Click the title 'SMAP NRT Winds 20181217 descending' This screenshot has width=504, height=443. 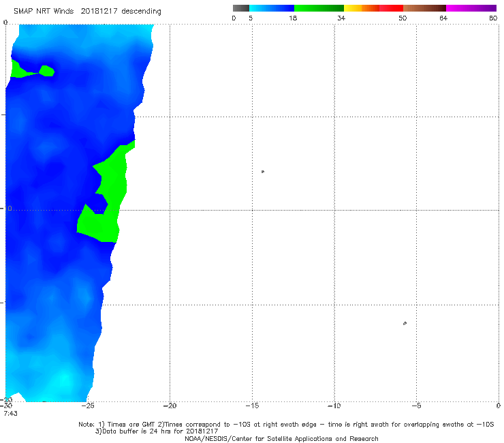click(87, 12)
